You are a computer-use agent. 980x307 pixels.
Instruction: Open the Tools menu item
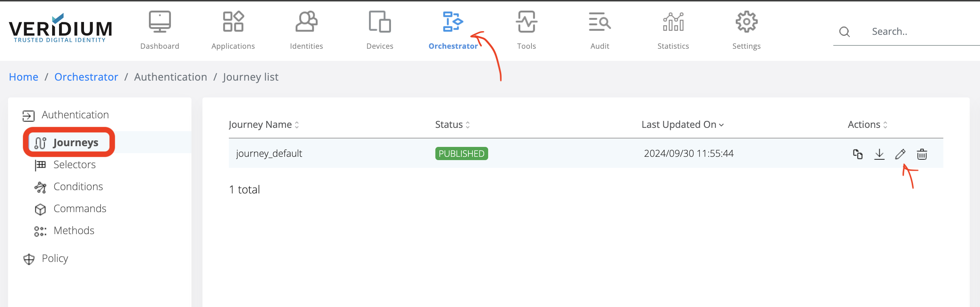pyautogui.click(x=526, y=30)
